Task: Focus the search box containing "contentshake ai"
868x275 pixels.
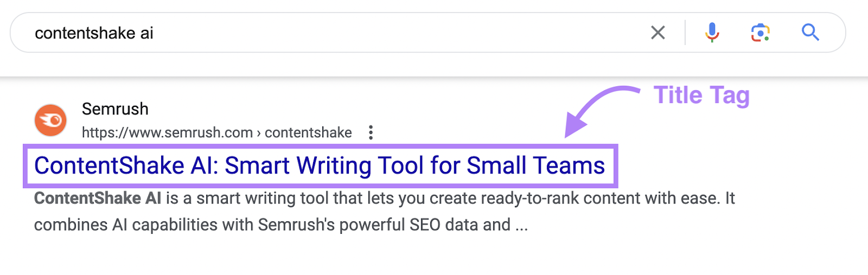Action: pyautogui.click(x=325, y=33)
